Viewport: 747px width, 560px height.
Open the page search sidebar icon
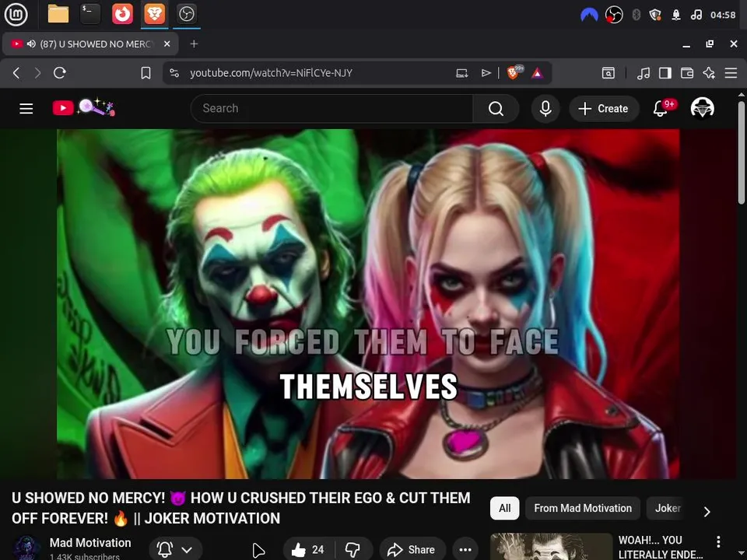[608, 73]
